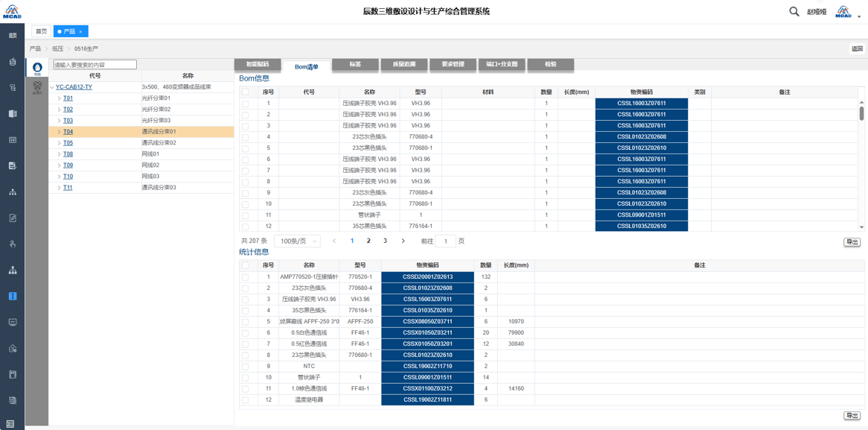Screen dimensions: 868x430
Task: Click 导出 button under the Bom table
Action: point(852,242)
